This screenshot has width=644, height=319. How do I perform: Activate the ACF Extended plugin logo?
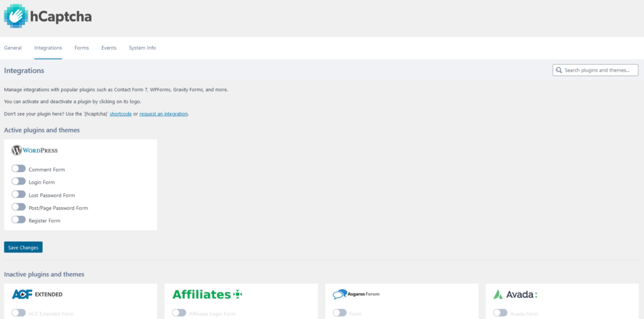37,295
